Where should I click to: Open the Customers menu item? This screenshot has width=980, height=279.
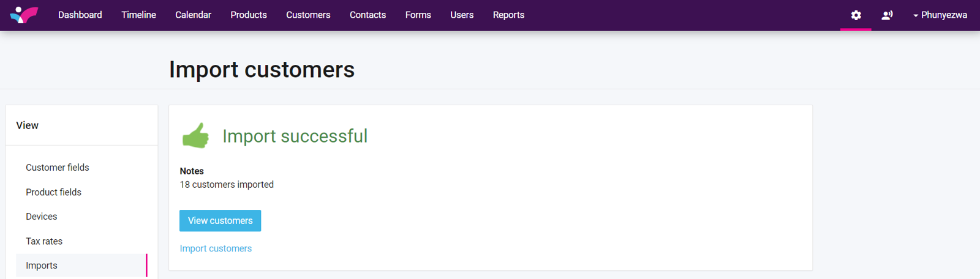(x=308, y=15)
